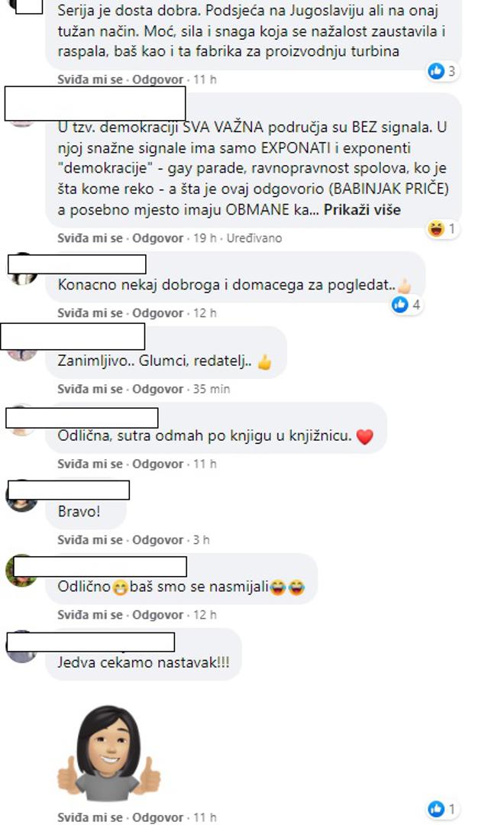Open profile picture beside Odlično comment
This screenshot has height=825, width=504.
pos(21,571)
